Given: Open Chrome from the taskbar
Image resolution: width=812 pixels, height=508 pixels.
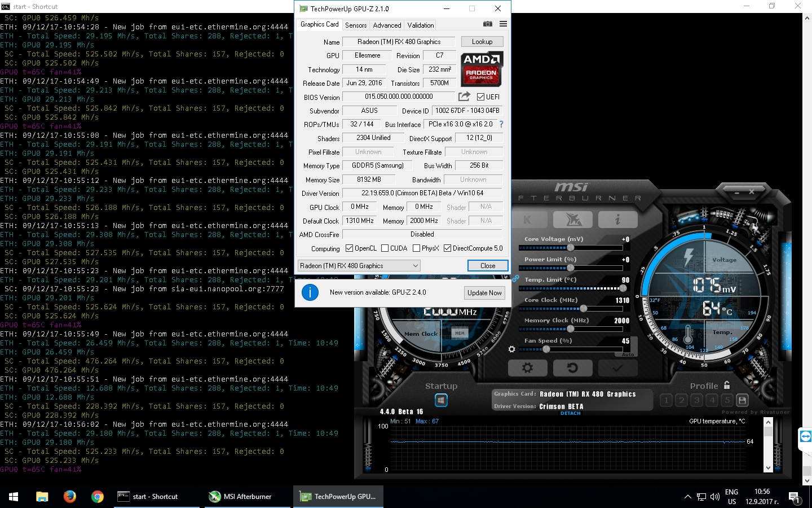Looking at the screenshot, I should click(98, 496).
